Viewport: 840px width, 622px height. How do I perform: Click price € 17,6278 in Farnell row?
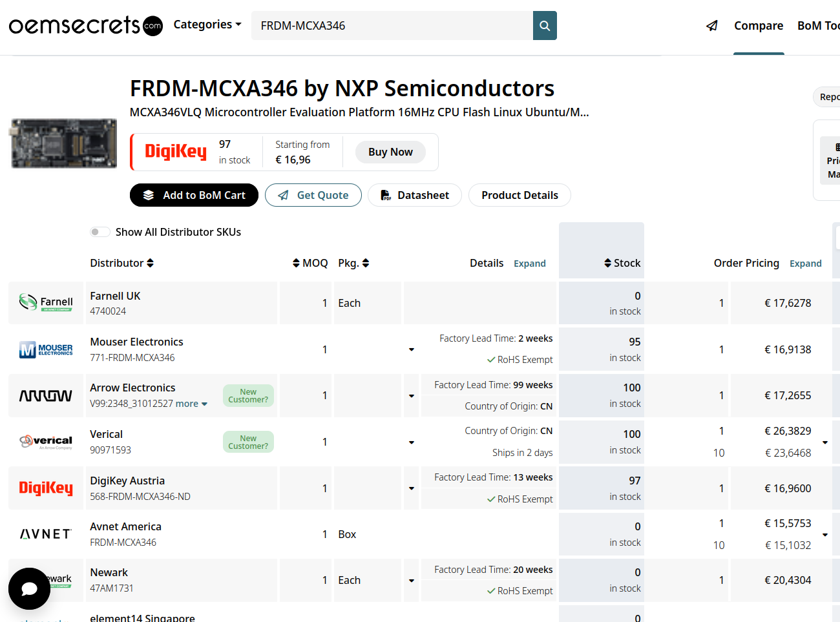[x=788, y=303]
